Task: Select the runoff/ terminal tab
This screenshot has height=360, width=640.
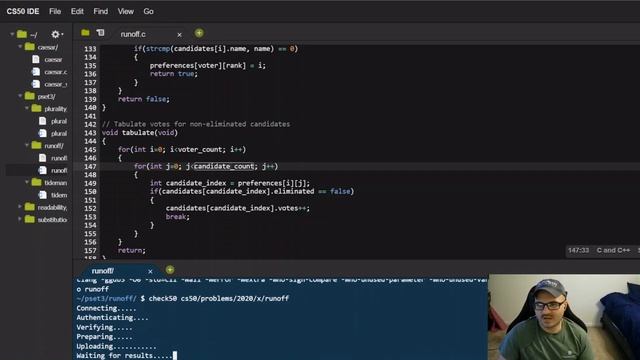Action: click(x=103, y=271)
